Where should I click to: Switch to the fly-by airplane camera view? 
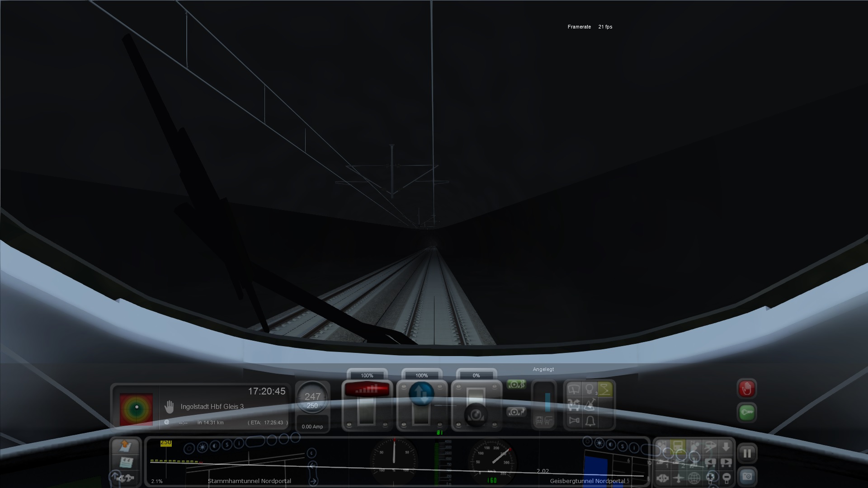click(678, 477)
